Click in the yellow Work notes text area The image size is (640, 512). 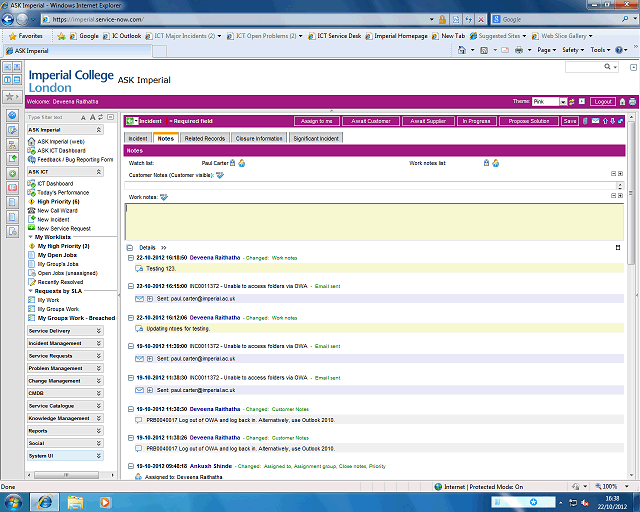(370, 220)
